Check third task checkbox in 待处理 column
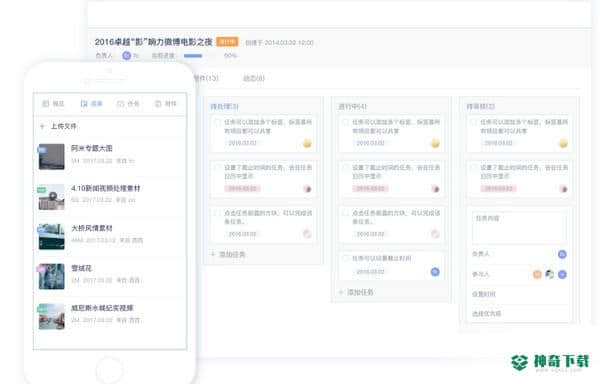 pyautogui.click(x=217, y=213)
